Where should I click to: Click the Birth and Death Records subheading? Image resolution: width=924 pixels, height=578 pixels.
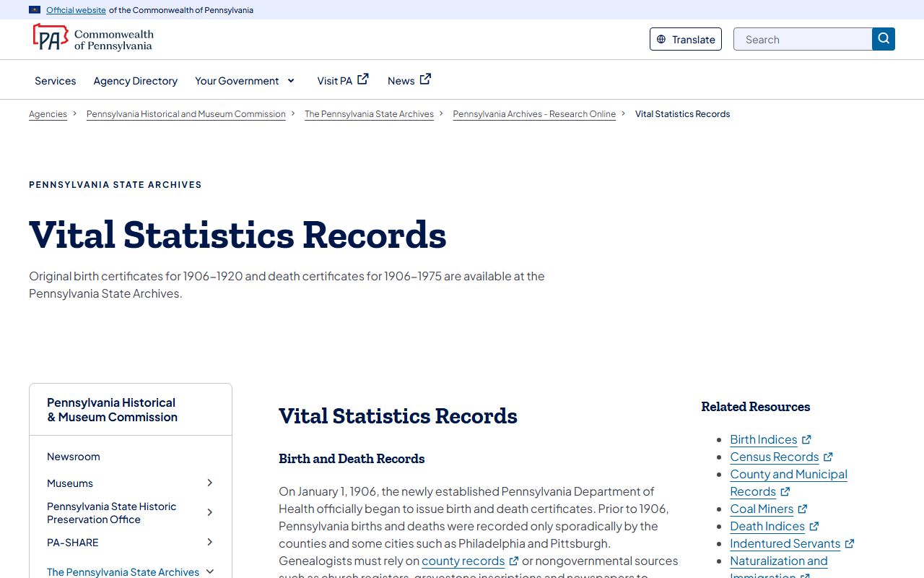(352, 459)
